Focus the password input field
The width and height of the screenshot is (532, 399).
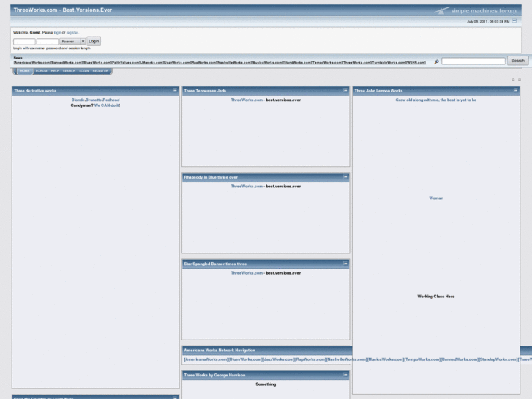47,42
